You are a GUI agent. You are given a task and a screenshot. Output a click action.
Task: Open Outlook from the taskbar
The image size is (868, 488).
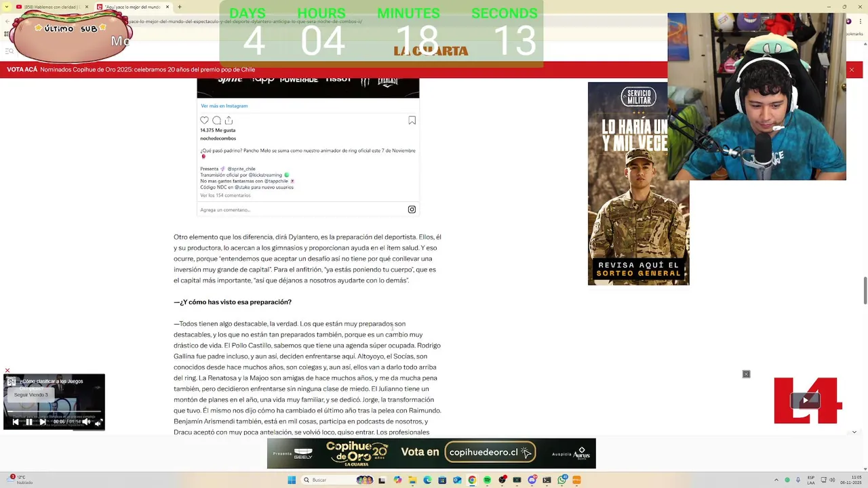tap(457, 480)
